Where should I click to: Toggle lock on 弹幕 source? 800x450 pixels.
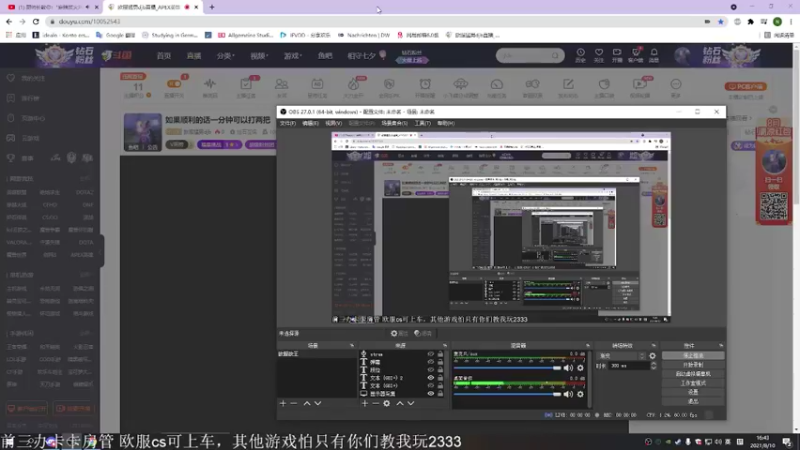point(440,362)
